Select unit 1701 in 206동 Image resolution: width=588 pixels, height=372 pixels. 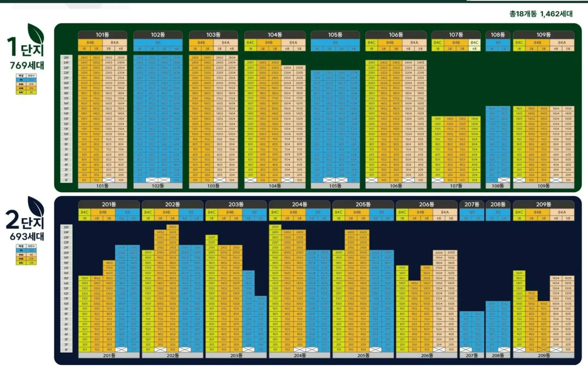[402, 268]
